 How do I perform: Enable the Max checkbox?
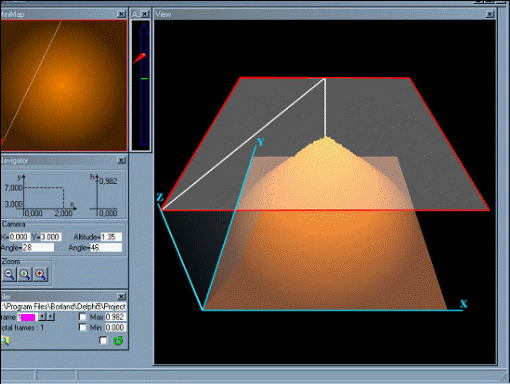click(82, 317)
